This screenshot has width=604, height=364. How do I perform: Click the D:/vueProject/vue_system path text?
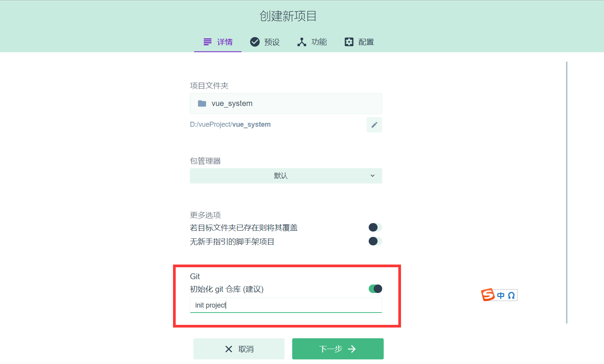click(x=230, y=124)
